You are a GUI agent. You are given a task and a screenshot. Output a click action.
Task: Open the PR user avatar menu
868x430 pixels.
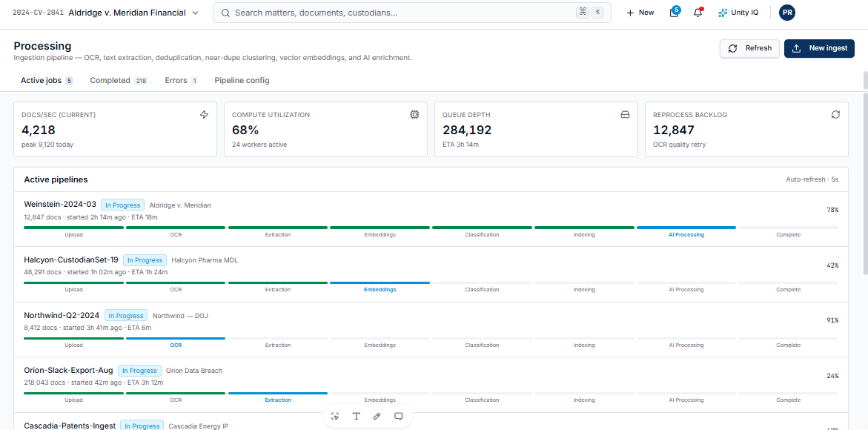click(x=786, y=13)
